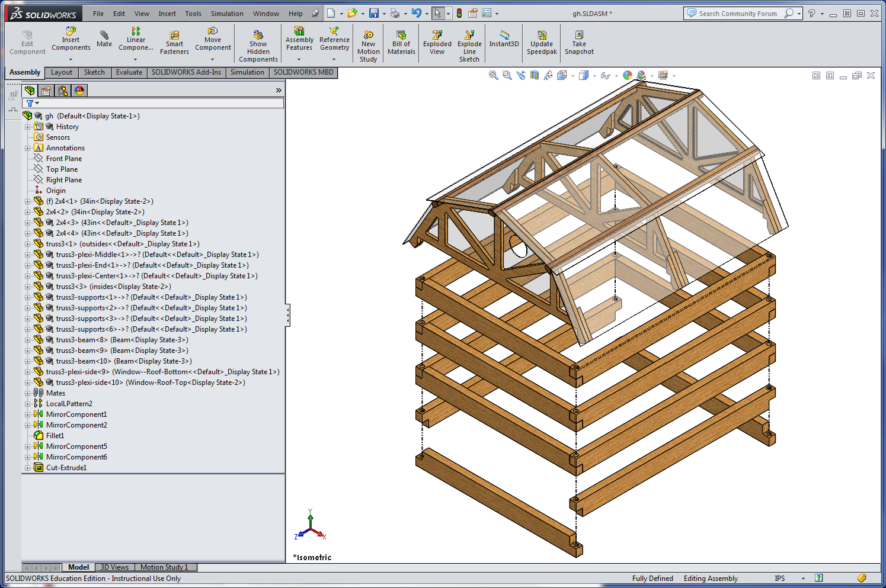
Task: Expand the LocalPattern2 node
Action: [x=27, y=404]
